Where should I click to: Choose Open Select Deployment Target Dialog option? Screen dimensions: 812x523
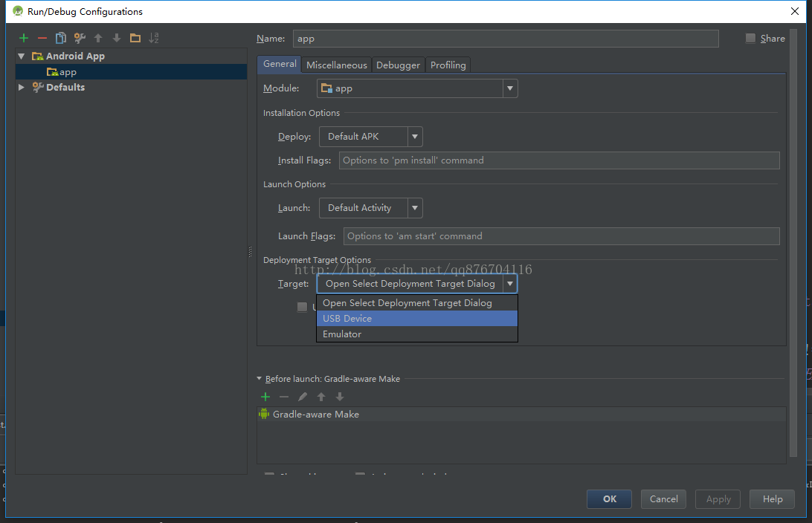[x=417, y=302]
